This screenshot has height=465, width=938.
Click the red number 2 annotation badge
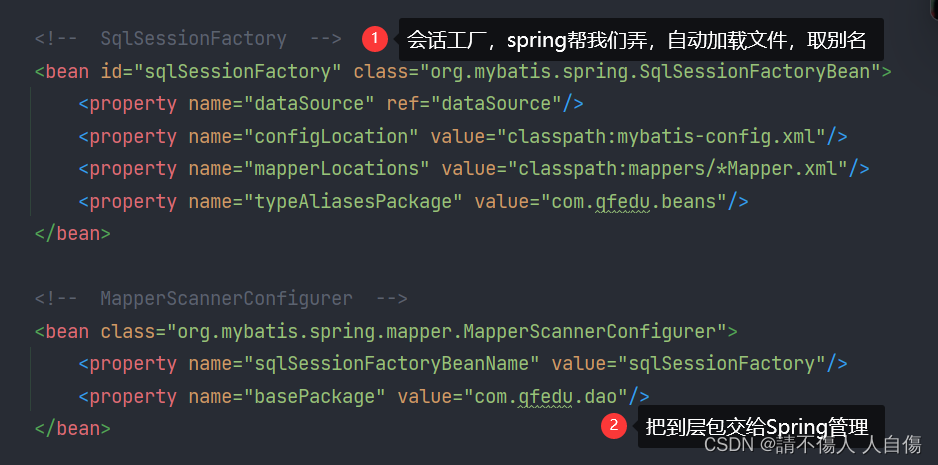click(x=614, y=426)
